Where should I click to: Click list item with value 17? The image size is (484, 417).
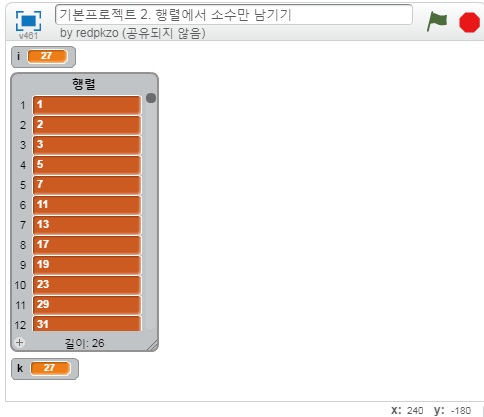click(x=87, y=245)
